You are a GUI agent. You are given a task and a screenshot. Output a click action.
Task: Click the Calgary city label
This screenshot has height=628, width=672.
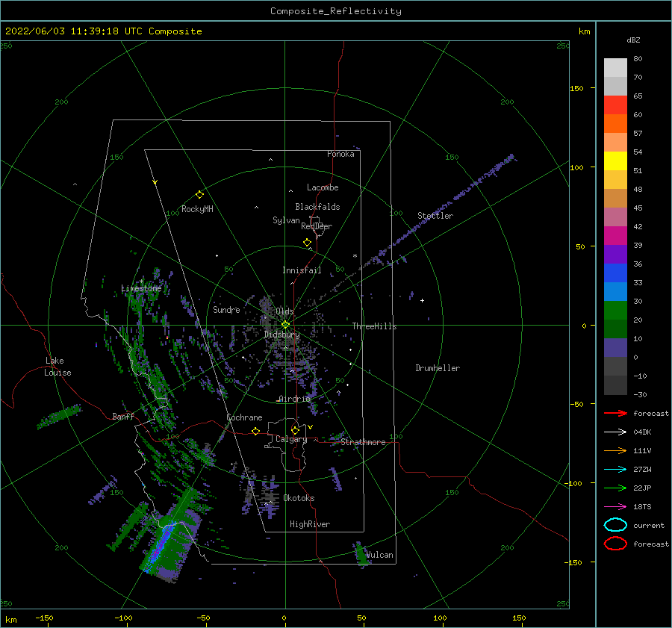pyautogui.click(x=291, y=439)
